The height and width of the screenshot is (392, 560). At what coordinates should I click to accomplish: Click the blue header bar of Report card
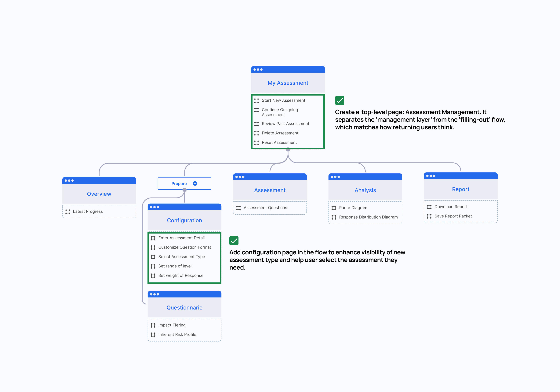[460, 176]
